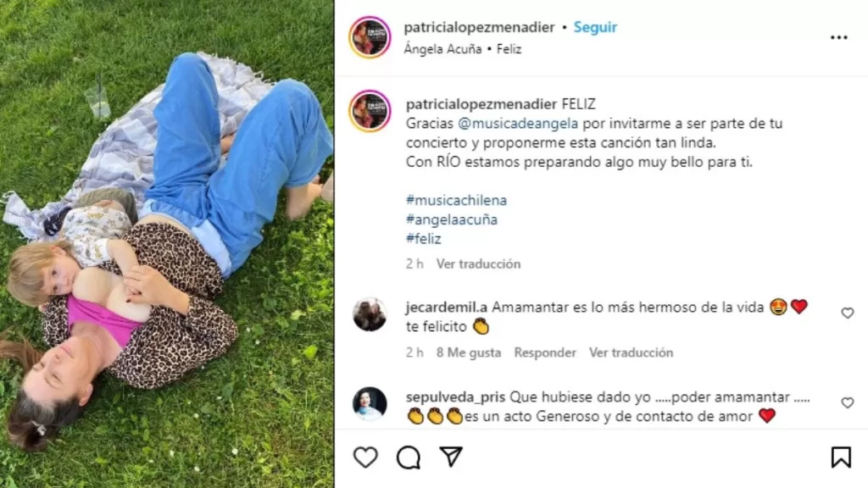
Task: Show the 8 Me gusta likes list
Action: coord(468,352)
